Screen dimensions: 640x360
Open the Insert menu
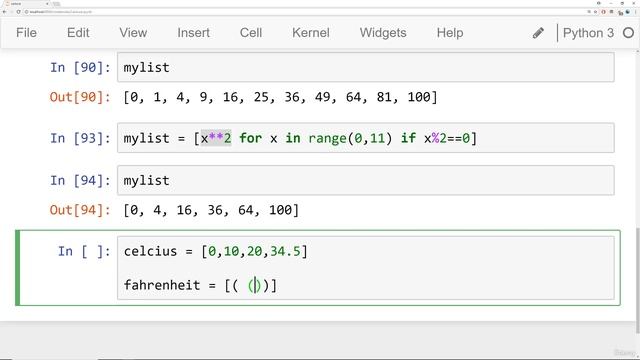click(193, 33)
